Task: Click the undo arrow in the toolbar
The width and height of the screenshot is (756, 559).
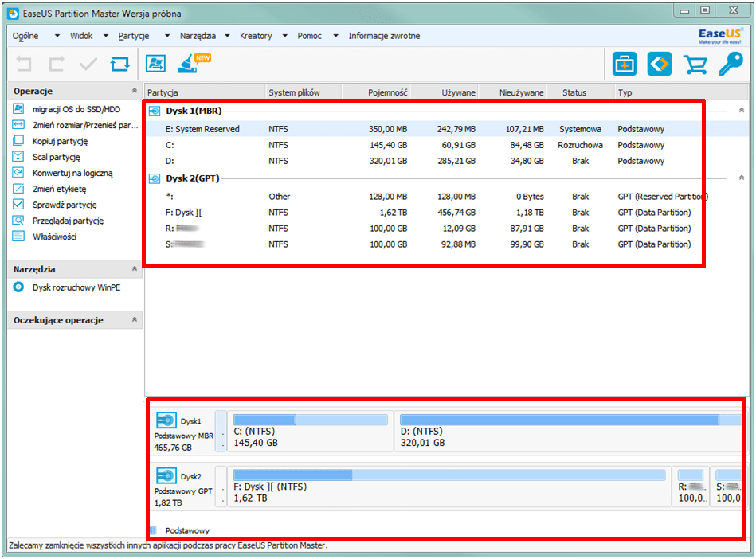Action: click(25, 64)
